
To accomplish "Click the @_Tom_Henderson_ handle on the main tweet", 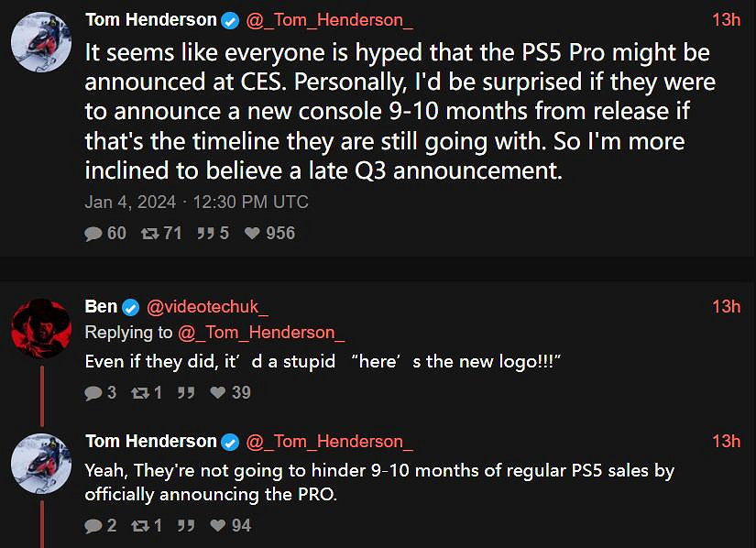I will pos(328,19).
